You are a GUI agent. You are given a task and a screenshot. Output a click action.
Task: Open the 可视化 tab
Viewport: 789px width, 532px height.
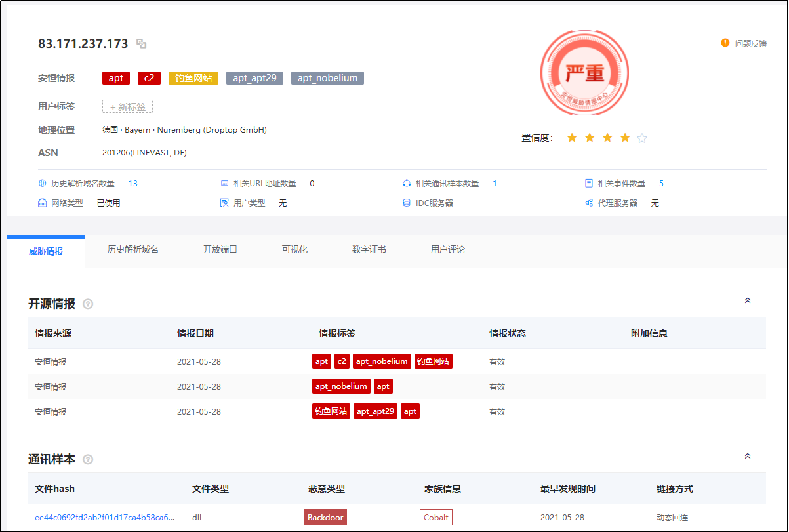(x=295, y=250)
